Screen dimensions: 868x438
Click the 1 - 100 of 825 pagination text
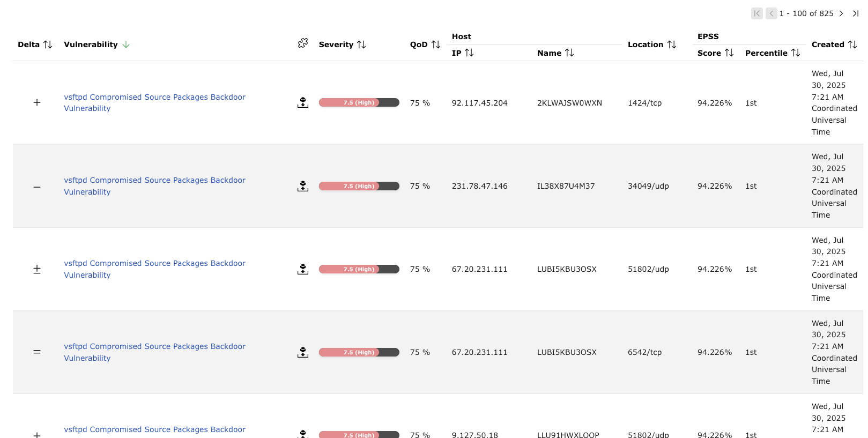[806, 13]
